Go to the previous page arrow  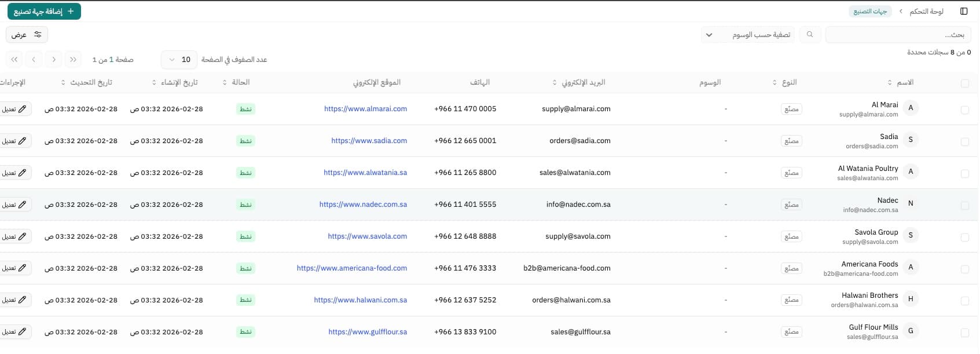pos(53,59)
